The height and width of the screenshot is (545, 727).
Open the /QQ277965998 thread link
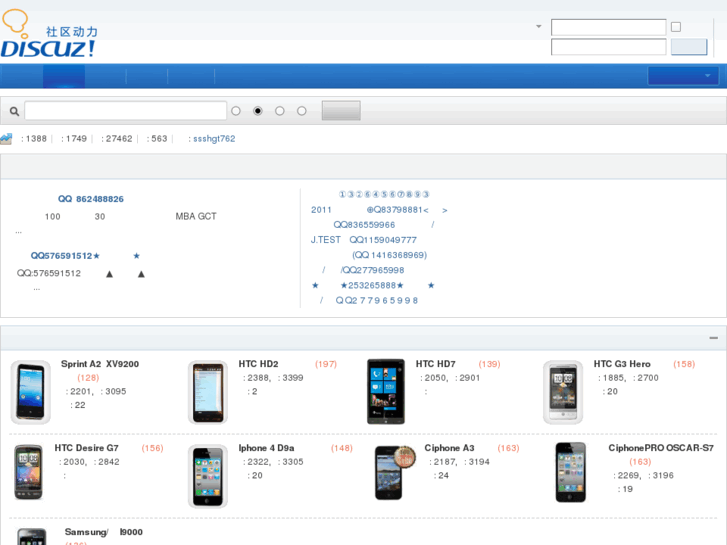363,270
